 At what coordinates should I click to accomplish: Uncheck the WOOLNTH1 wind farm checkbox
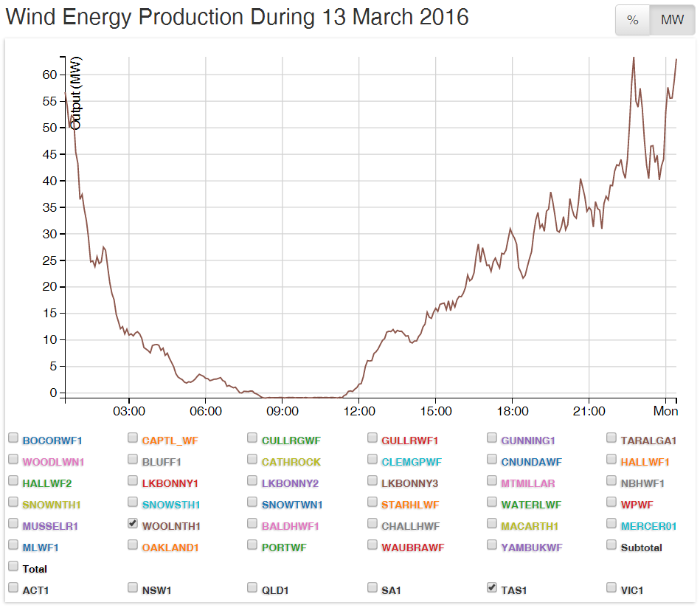tap(133, 523)
